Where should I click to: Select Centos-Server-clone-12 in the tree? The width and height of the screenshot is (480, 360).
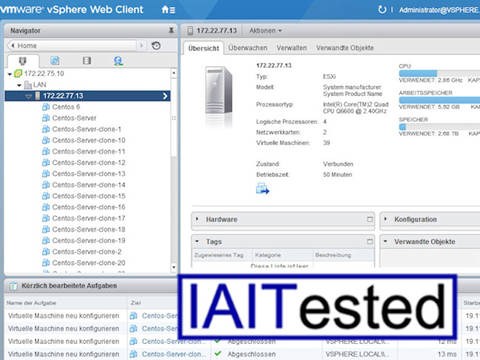click(x=89, y=162)
